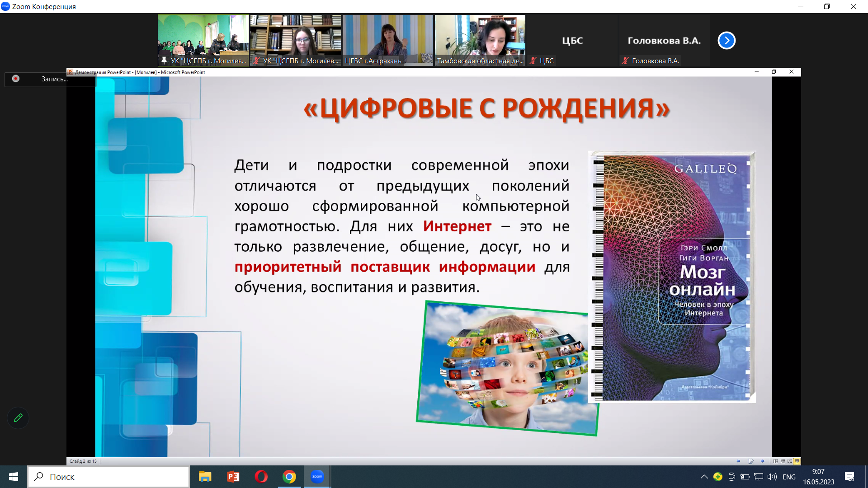Open slide show menu icon in status bar
The width and height of the screenshot is (868, 488).
coord(750,461)
